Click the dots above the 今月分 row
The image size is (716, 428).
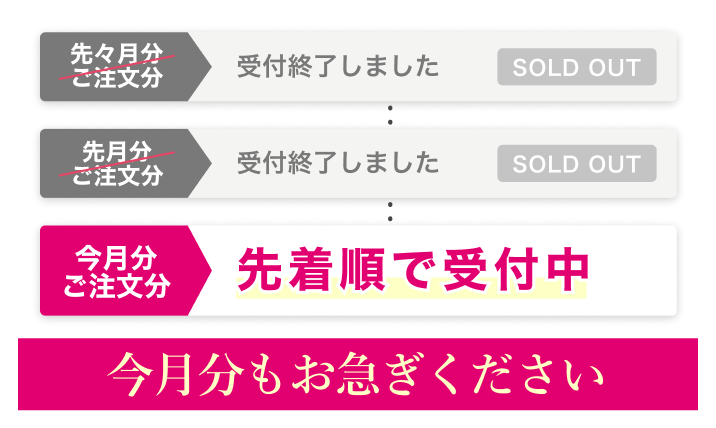[x=389, y=212]
